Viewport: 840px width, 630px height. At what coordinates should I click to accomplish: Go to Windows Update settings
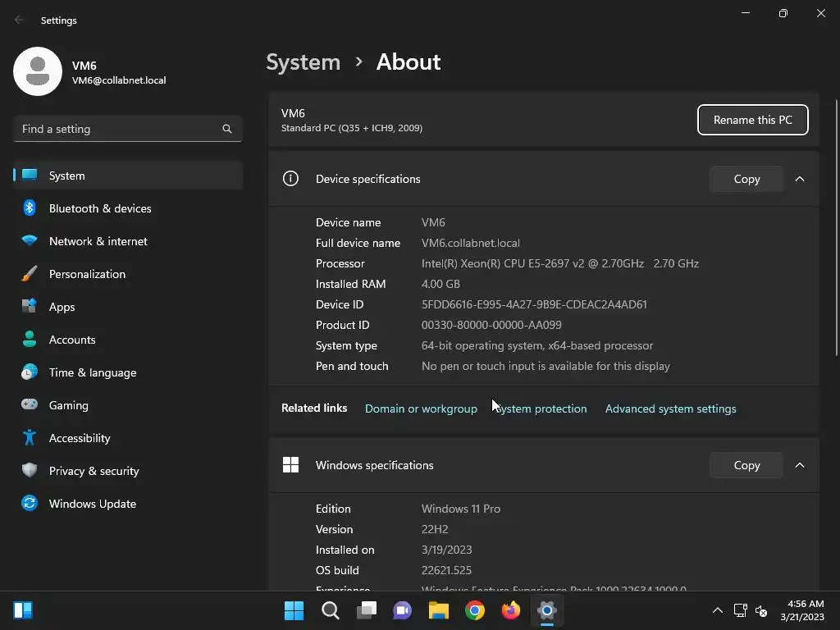point(128,504)
